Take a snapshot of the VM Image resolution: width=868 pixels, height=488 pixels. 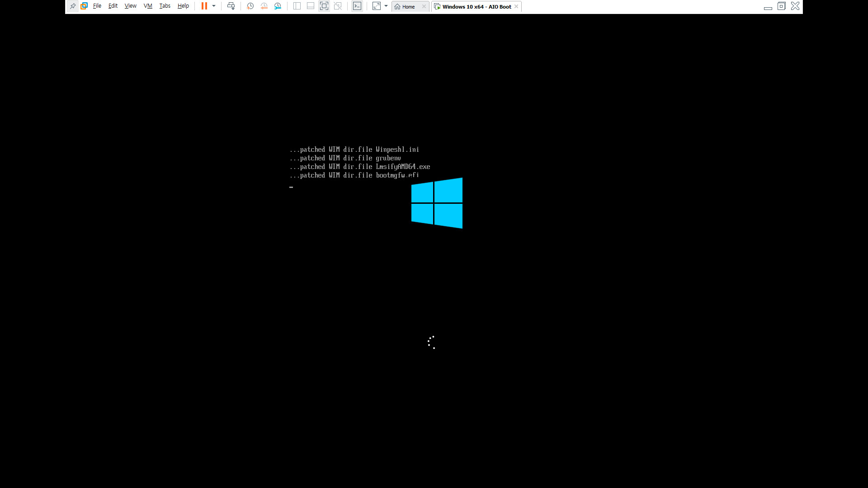pos(250,6)
